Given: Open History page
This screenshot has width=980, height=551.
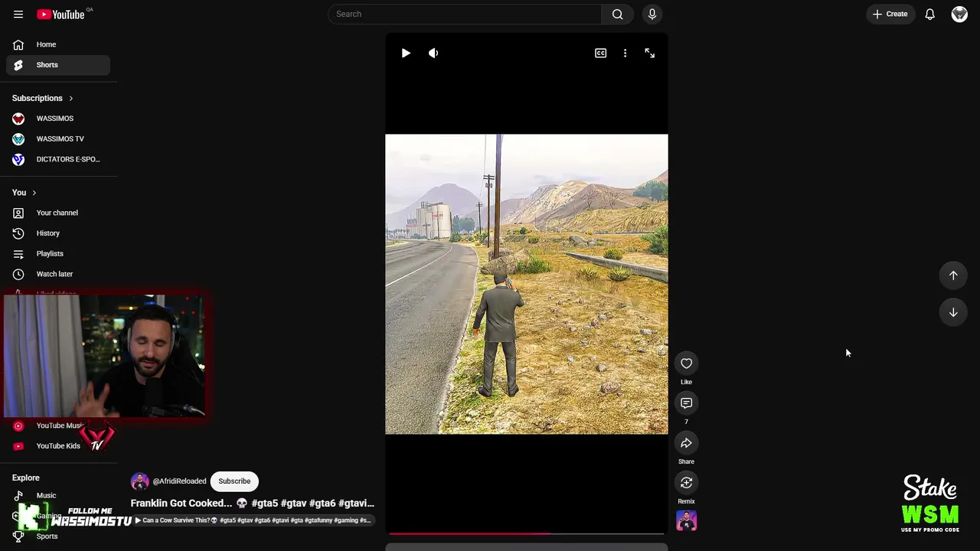Looking at the screenshot, I should (x=58, y=233).
